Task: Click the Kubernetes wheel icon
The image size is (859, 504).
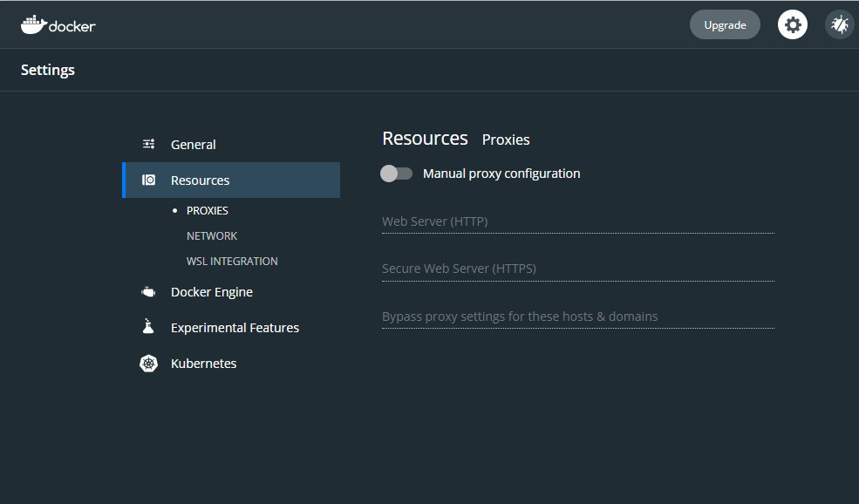Action: tap(148, 364)
